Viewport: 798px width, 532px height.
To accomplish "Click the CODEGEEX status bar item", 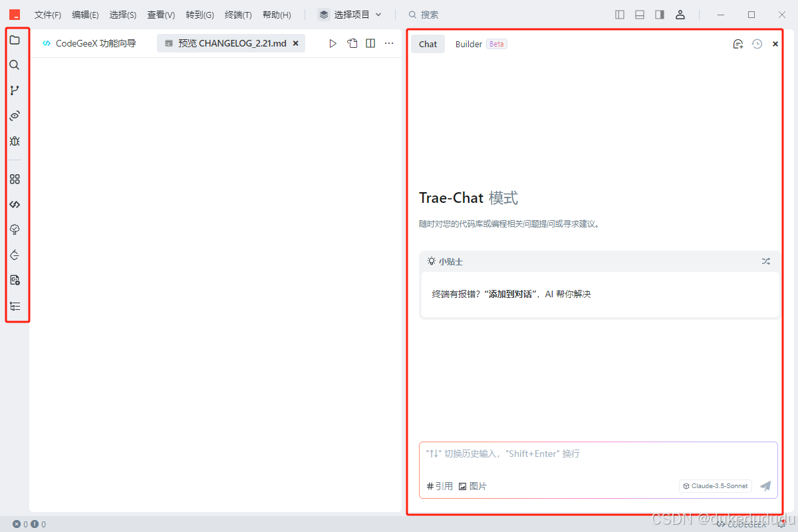I will click(741, 524).
